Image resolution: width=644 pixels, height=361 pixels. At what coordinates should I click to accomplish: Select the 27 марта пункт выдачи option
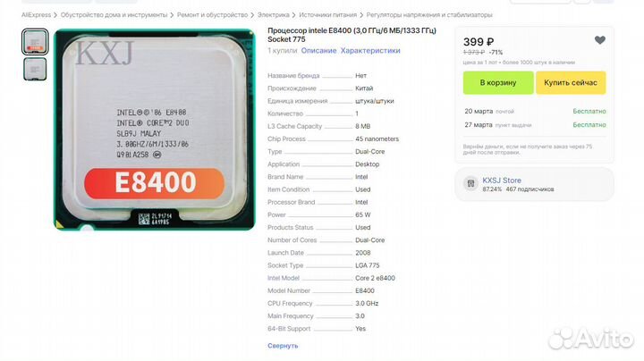(535, 125)
